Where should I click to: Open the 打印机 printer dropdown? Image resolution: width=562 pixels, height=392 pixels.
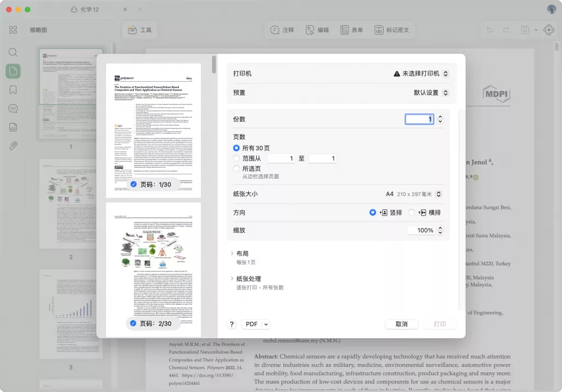[x=421, y=73]
